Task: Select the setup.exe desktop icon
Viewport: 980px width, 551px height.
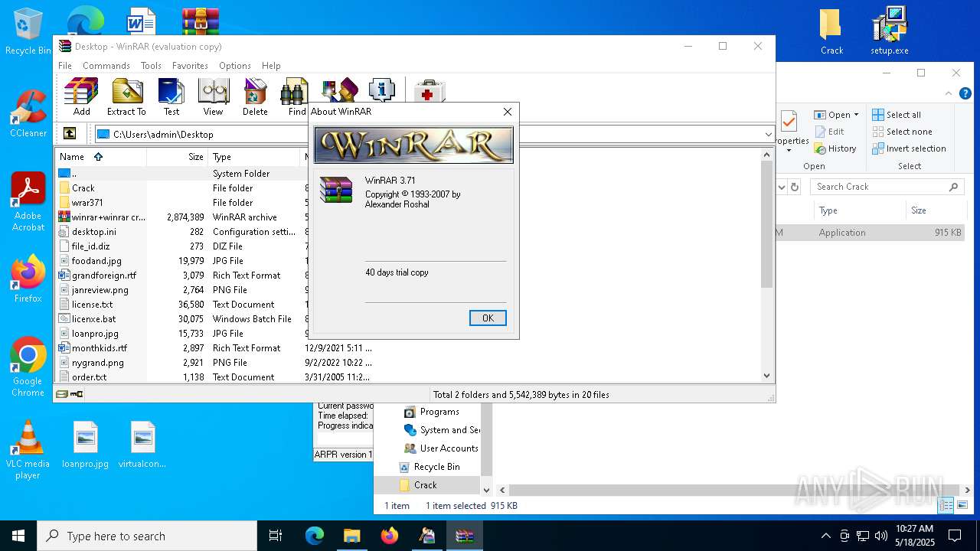Action: pos(890,31)
